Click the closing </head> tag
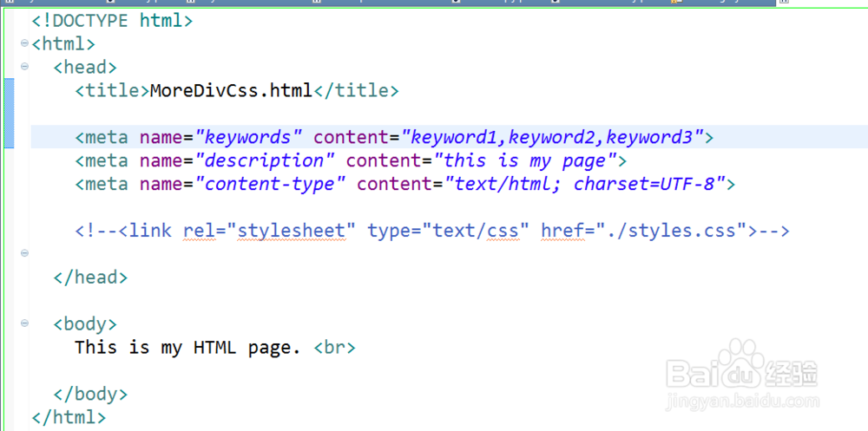Screen dimensions: 868x431 click(x=91, y=277)
